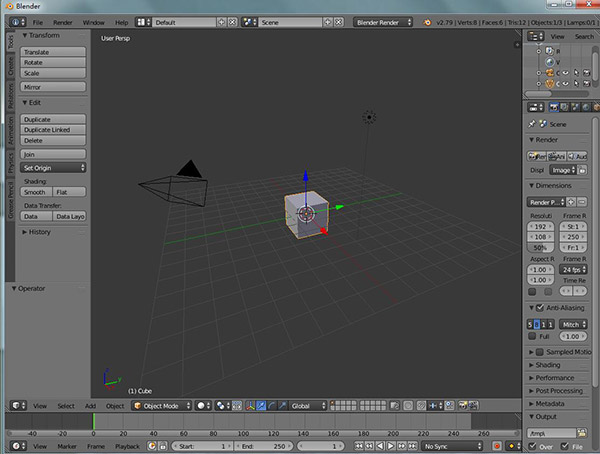Click the Render image button icon

pyautogui.click(x=536, y=156)
